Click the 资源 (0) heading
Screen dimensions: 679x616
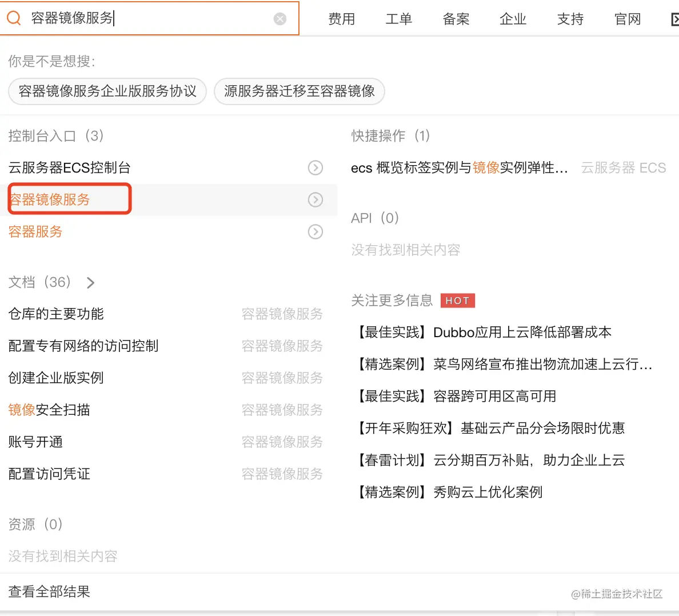point(35,524)
